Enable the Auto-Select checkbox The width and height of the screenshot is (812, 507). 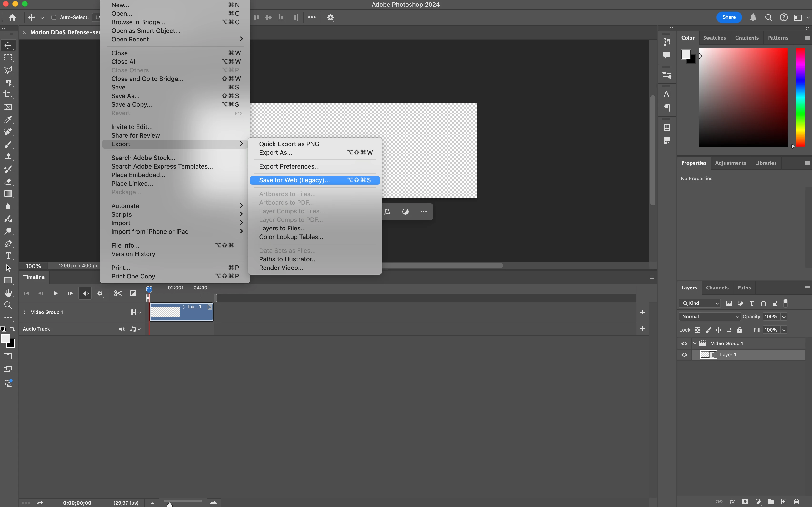coord(54,17)
